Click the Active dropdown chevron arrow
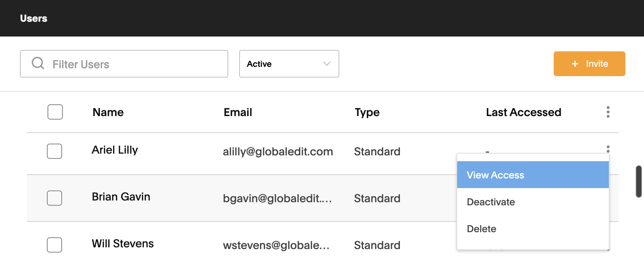The image size is (644, 268). pos(326,64)
